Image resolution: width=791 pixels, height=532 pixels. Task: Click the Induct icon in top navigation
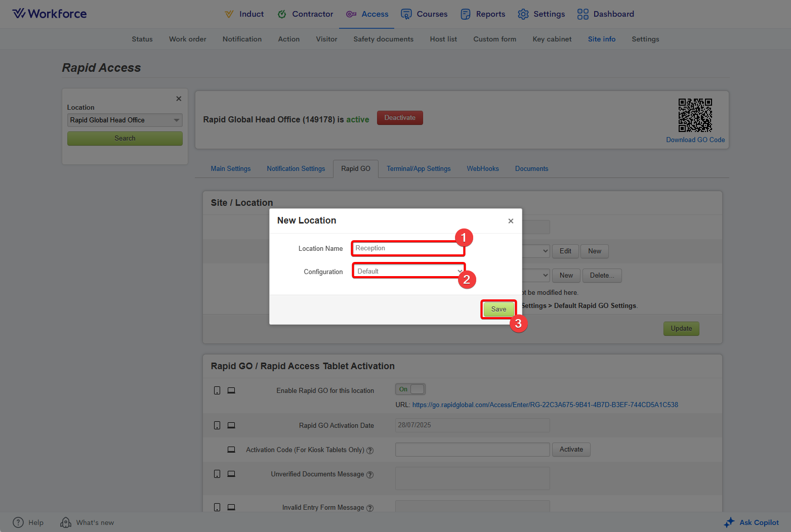point(229,14)
